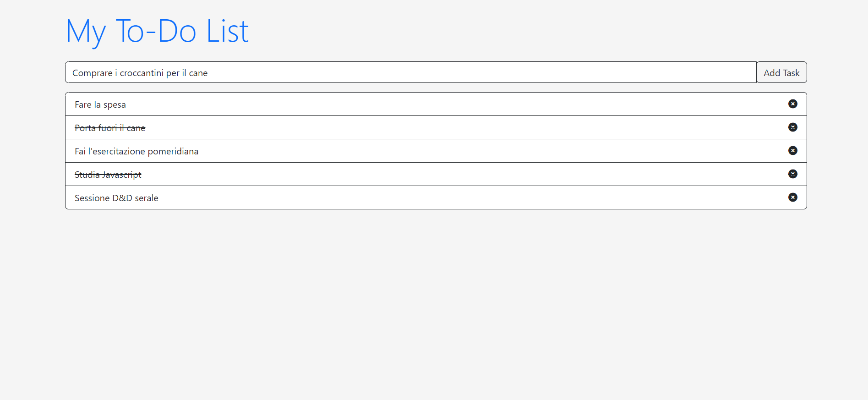868x400 pixels.
Task: Mark 'Fare la spesa' text as done
Action: [x=100, y=104]
